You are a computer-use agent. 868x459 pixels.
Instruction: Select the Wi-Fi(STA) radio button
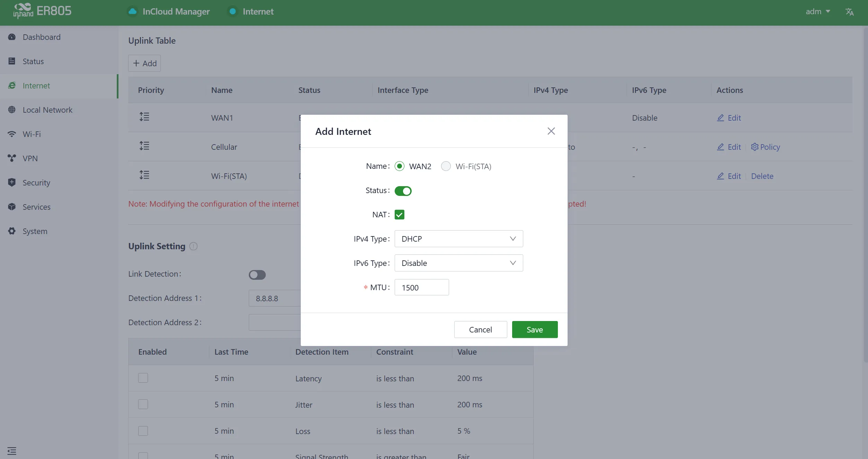click(446, 166)
